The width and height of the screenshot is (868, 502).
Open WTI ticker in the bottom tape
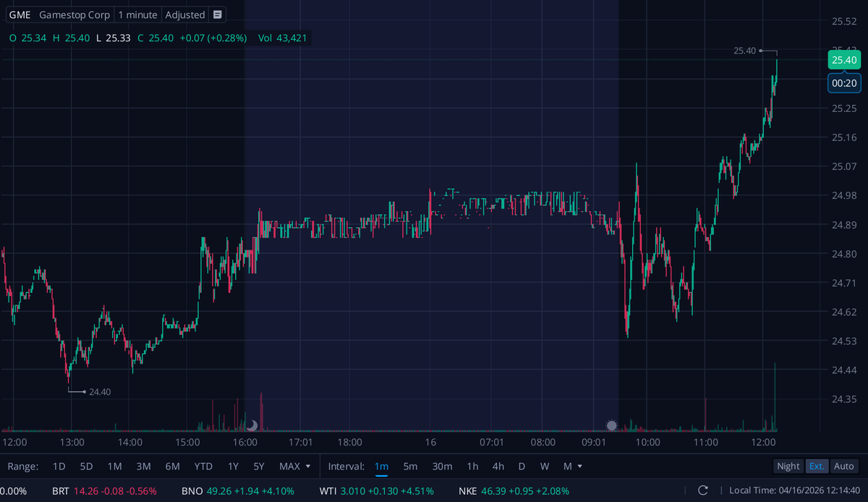coord(377,490)
